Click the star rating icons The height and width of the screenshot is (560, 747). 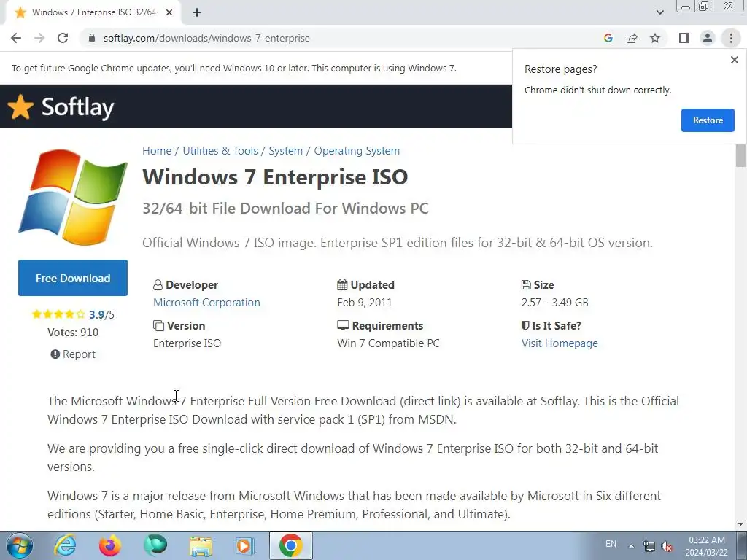click(58, 314)
